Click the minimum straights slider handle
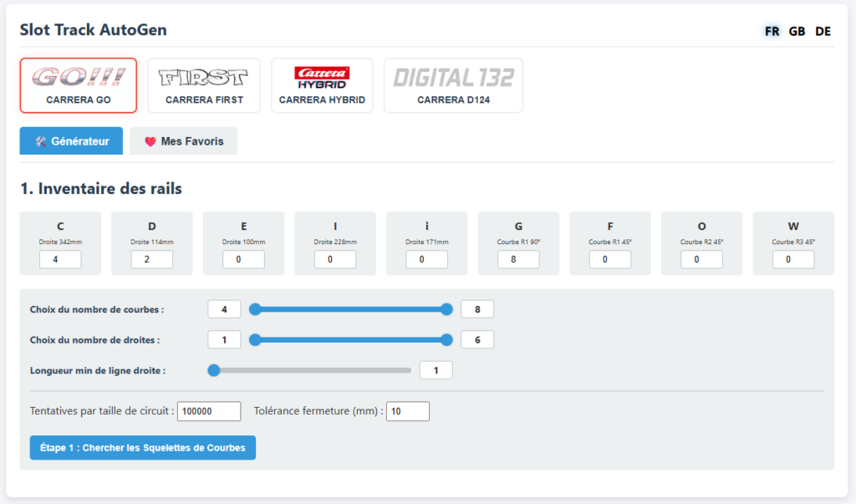The height and width of the screenshot is (504, 856). (255, 339)
